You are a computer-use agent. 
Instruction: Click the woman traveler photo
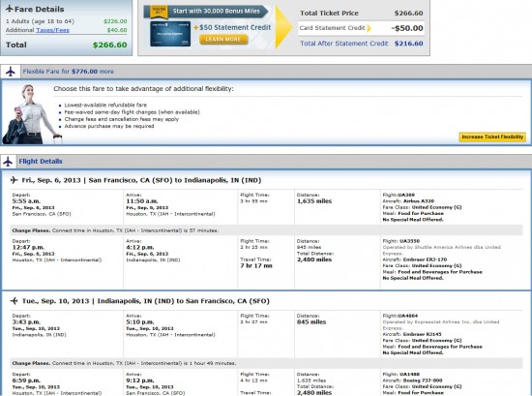point(31,114)
